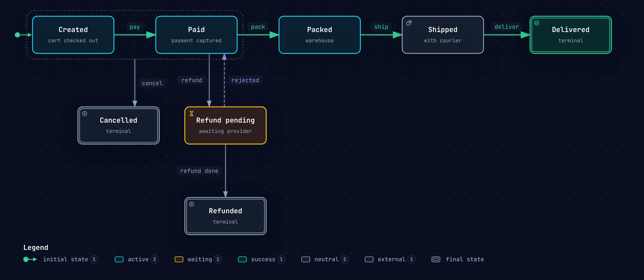
Task: Click the final state legend icon
Action: pyautogui.click(x=436, y=259)
